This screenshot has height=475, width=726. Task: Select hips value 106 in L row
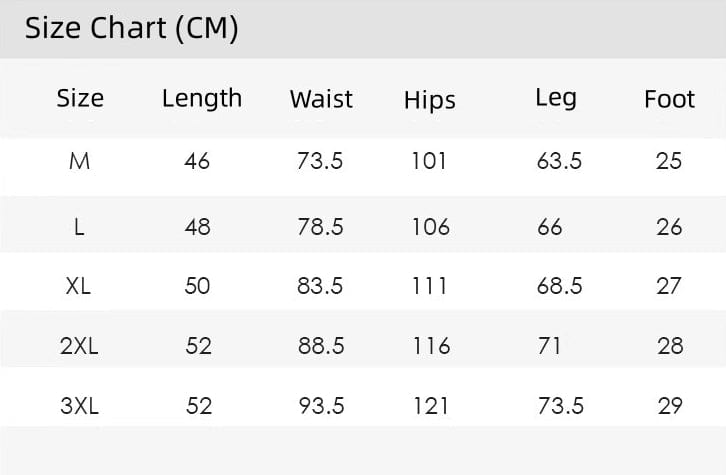tap(431, 227)
